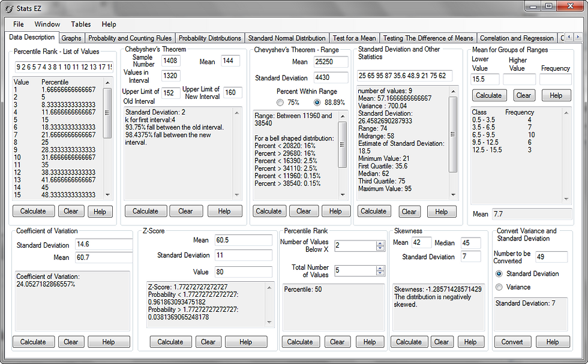Calculate Standard Deviation and Other Statistics
This screenshot has height=364, width=588.
(x=373, y=212)
